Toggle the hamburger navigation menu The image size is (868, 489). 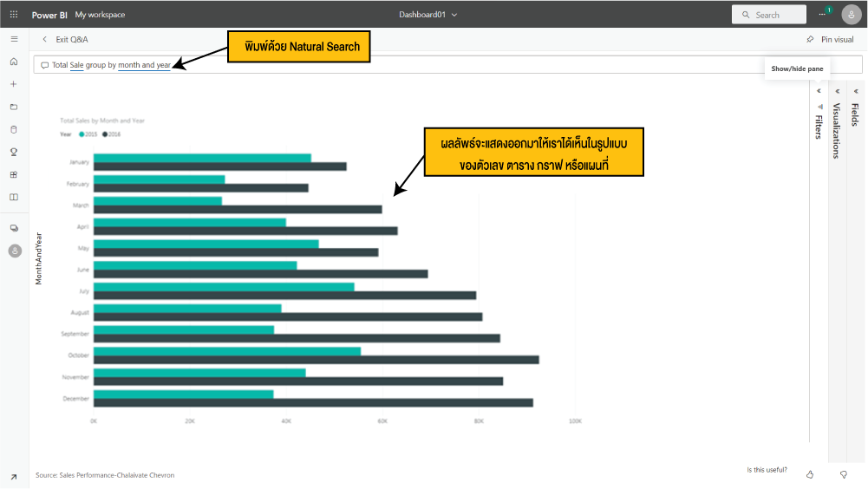point(14,40)
